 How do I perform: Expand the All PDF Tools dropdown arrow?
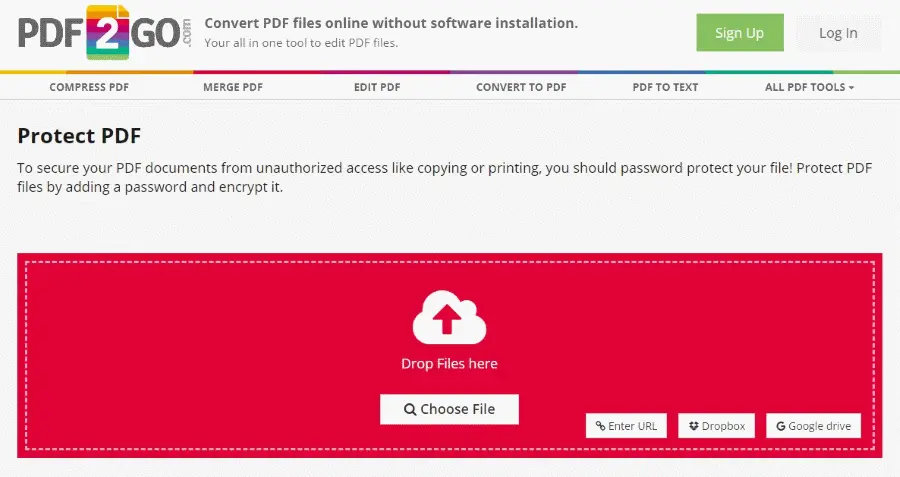[851, 88]
